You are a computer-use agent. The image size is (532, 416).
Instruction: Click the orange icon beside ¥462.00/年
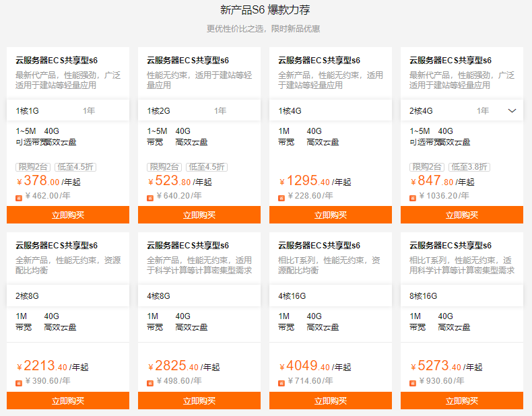coord(19,198)
